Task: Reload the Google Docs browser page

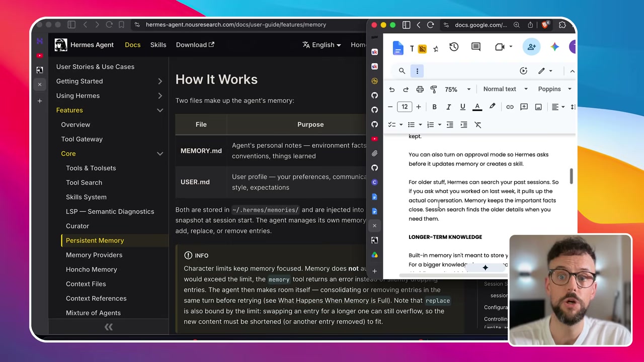Action: [430, 25]
